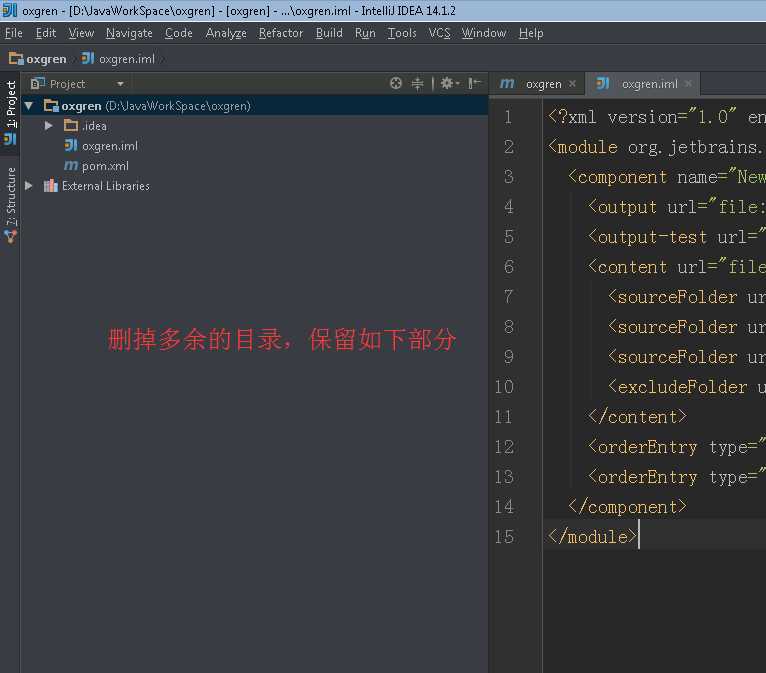Place cursor on </module> closing tag
Screen dimensions: 766x673
click(x=592, y=537)
